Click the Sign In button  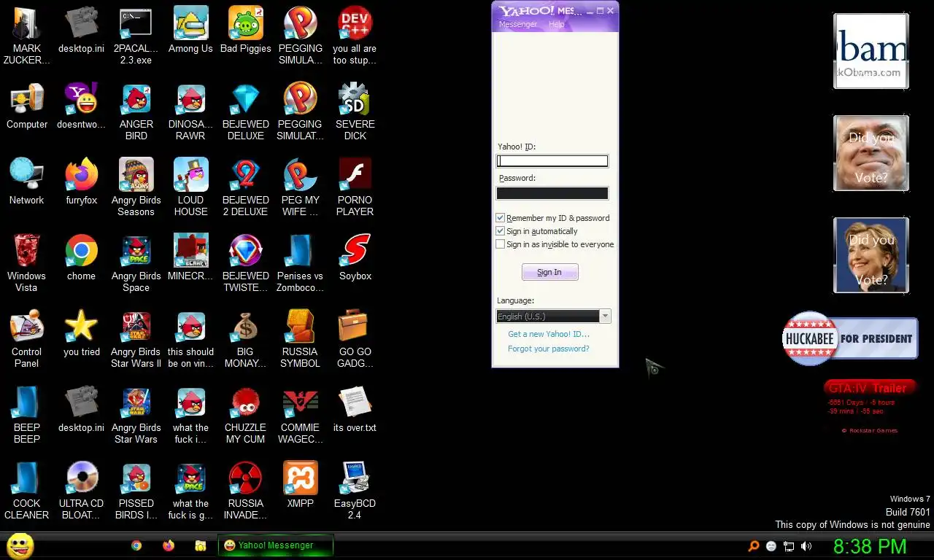pos(550,272)
